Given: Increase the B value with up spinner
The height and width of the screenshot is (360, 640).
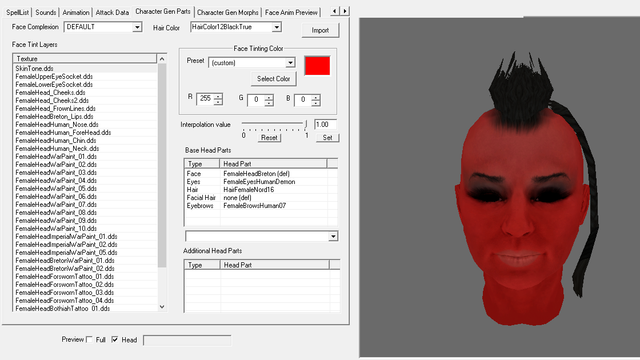Looking at the screenshot, I should point(316,97).
